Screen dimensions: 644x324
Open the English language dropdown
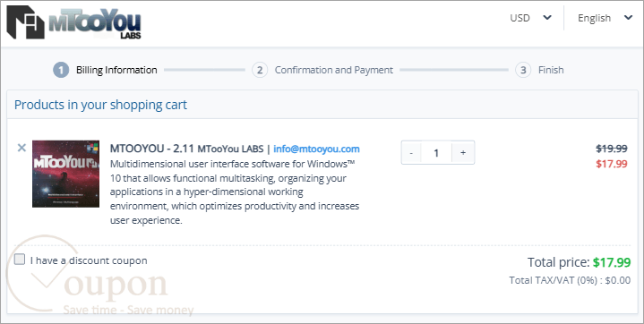[x=605, y=18]
